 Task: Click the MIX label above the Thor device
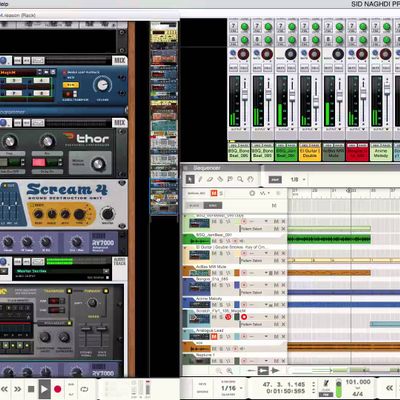coord(119,123)
